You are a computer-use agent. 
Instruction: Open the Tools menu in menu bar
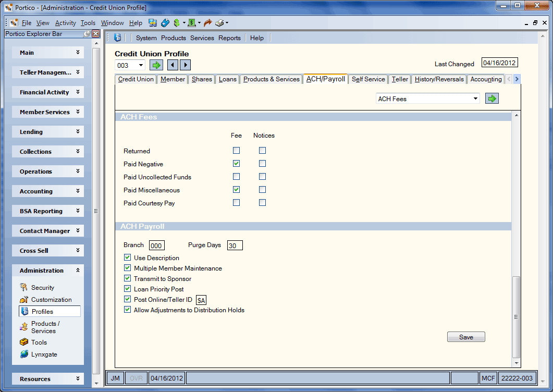click(x=88, y=23)
